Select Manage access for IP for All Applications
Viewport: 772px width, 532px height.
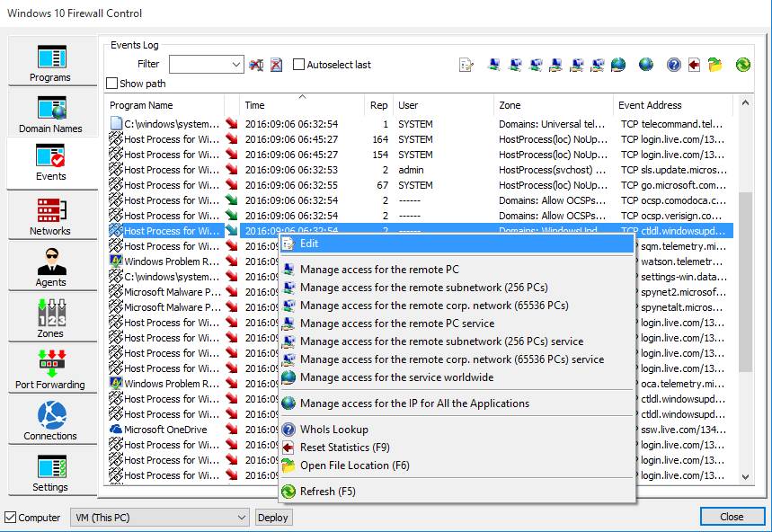click(x=457, y=403)
